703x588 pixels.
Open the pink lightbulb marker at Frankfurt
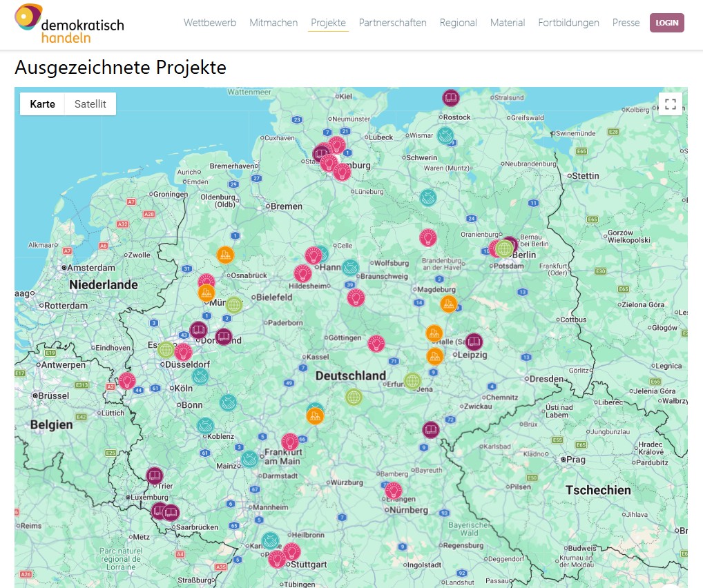290,442
